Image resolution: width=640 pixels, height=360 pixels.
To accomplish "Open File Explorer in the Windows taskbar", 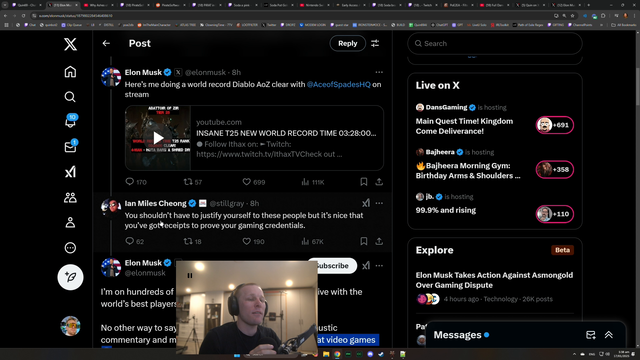I will 326,354.
